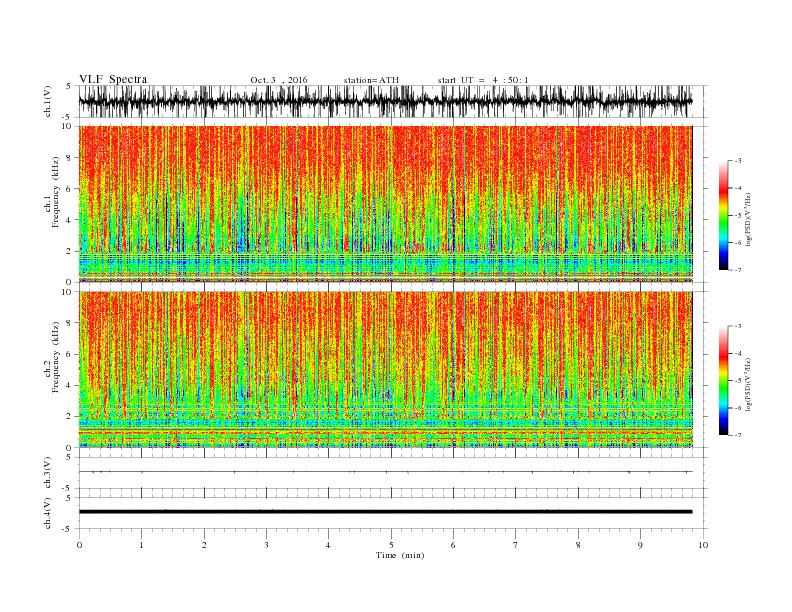Image resolution: width=792 pixels, height=612 pixels.
Task: Click the "-7" label on ch.1 color bar
Action: [738, 270]
